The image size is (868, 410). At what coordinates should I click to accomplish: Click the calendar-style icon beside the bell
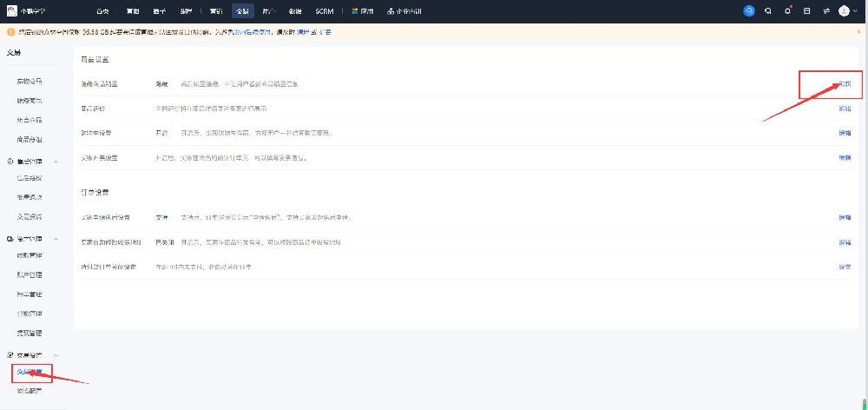pos(806,11)
